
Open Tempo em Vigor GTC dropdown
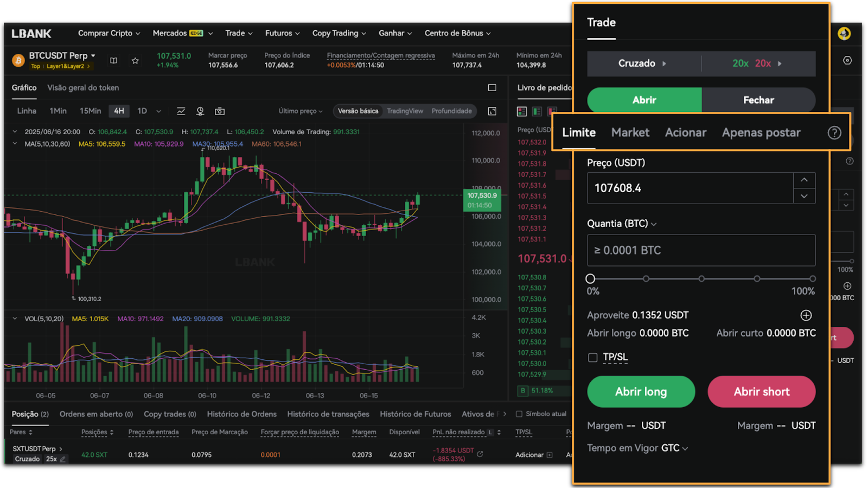coord(637,448)
